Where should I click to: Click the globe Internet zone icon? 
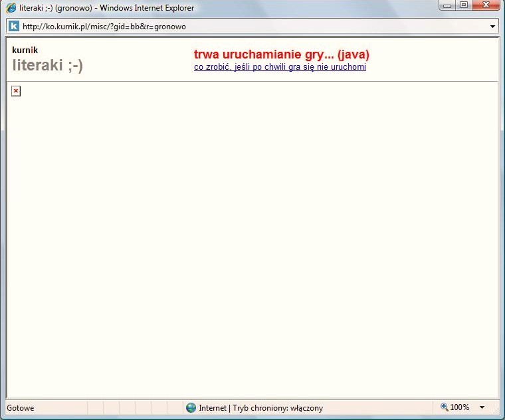pyautogui.click(x=191, y=408)
